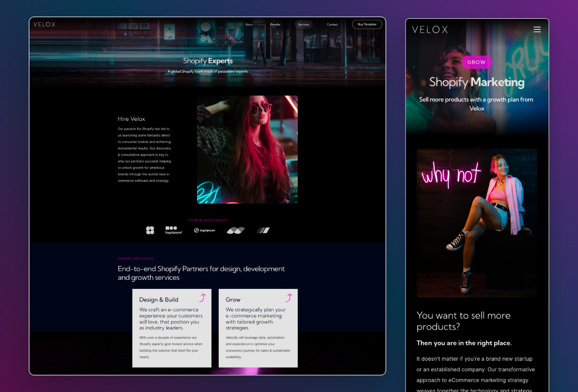Click the pink GROW badge
The width and height of the screenshot is (578, 392).
(476, 62)
